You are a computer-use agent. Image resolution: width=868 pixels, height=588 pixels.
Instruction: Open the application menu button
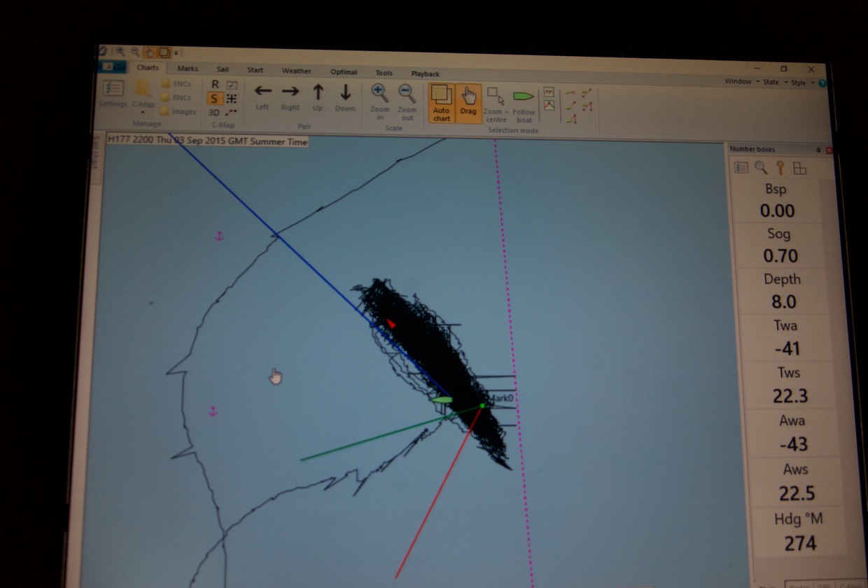(x=111, y=66)
